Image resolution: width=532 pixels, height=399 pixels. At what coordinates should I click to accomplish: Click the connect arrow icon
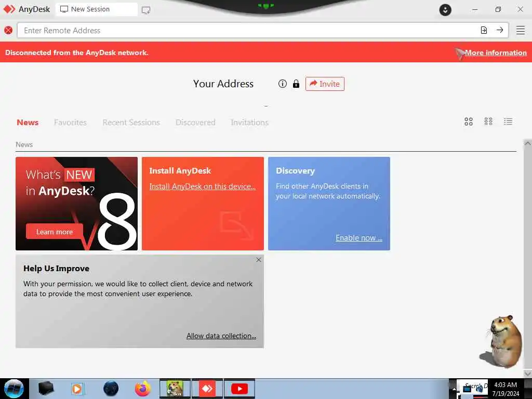[x=499, y=30]
